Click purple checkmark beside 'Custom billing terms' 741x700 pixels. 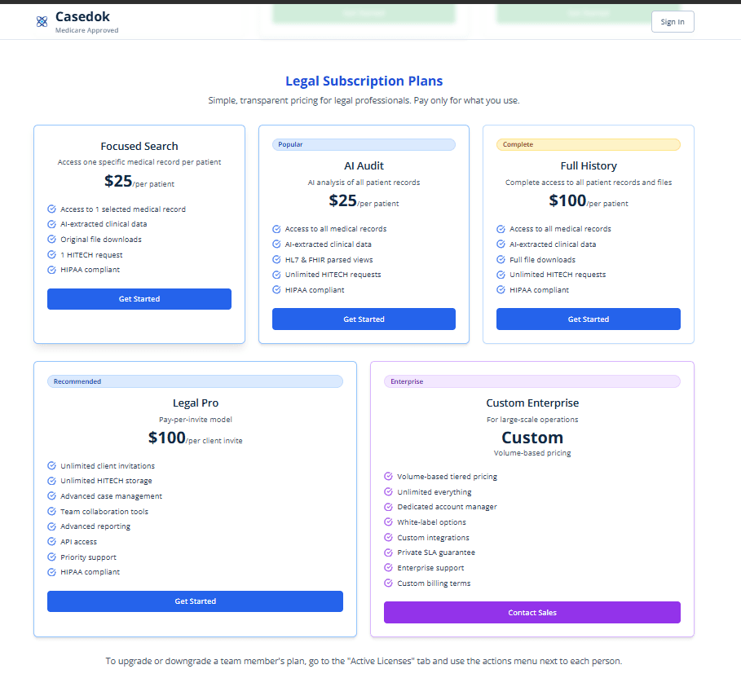pyautogui.click(x=389, y=583)
